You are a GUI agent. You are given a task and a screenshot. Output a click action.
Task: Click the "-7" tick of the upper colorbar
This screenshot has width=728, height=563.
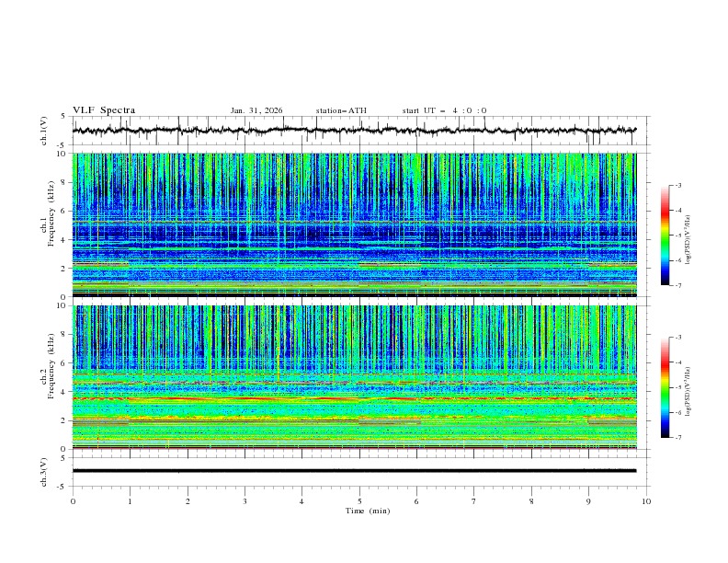pos(677,285)
